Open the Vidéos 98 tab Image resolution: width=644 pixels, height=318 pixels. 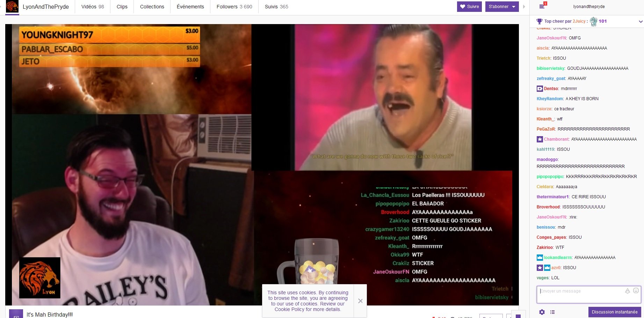pyautogui.click(x=93, y=7)
